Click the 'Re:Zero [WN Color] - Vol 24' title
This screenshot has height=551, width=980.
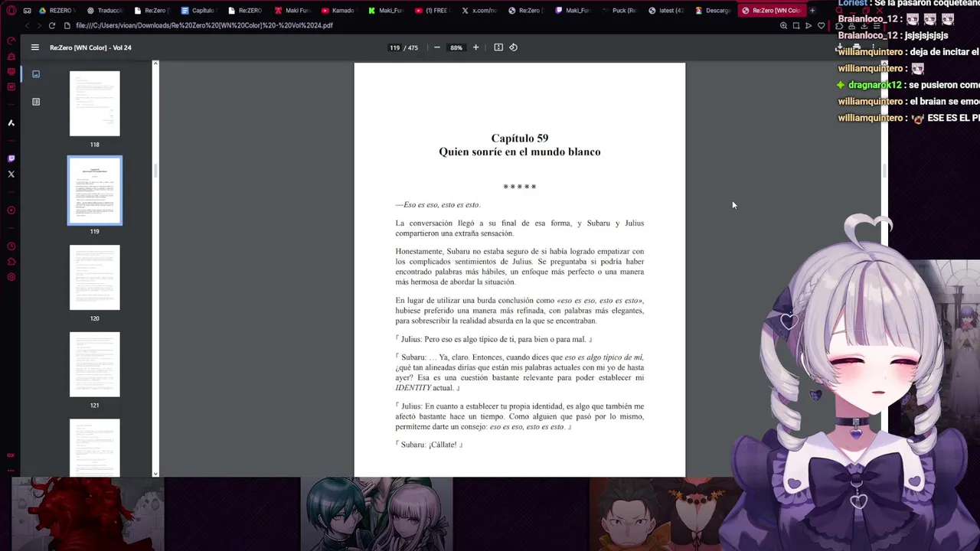[x=90, y=47]
